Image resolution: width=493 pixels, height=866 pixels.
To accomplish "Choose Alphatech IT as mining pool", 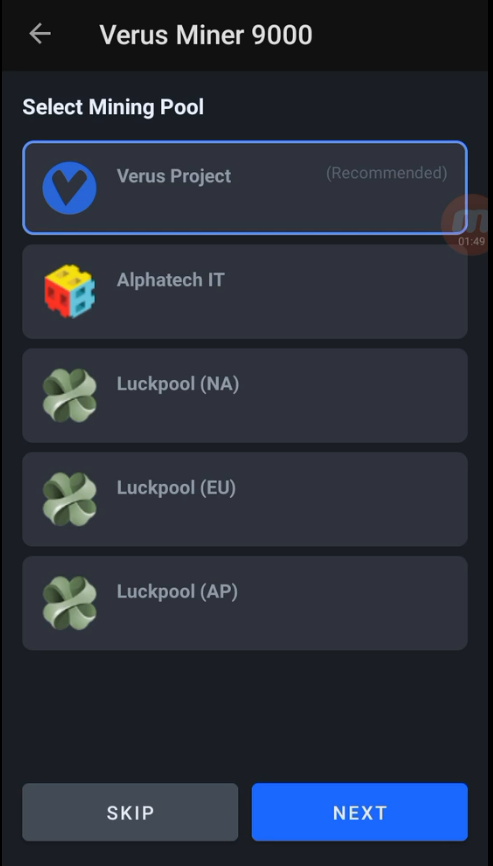I will point(245,292).
